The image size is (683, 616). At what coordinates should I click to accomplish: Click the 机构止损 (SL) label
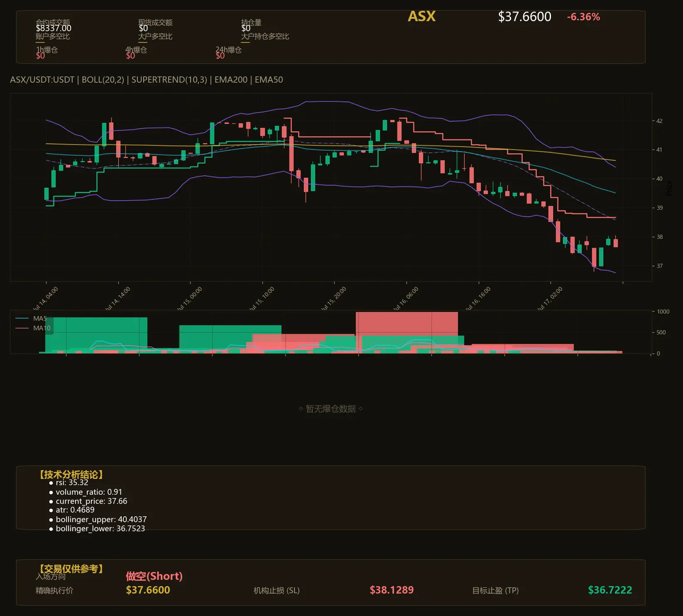point(277,590)
